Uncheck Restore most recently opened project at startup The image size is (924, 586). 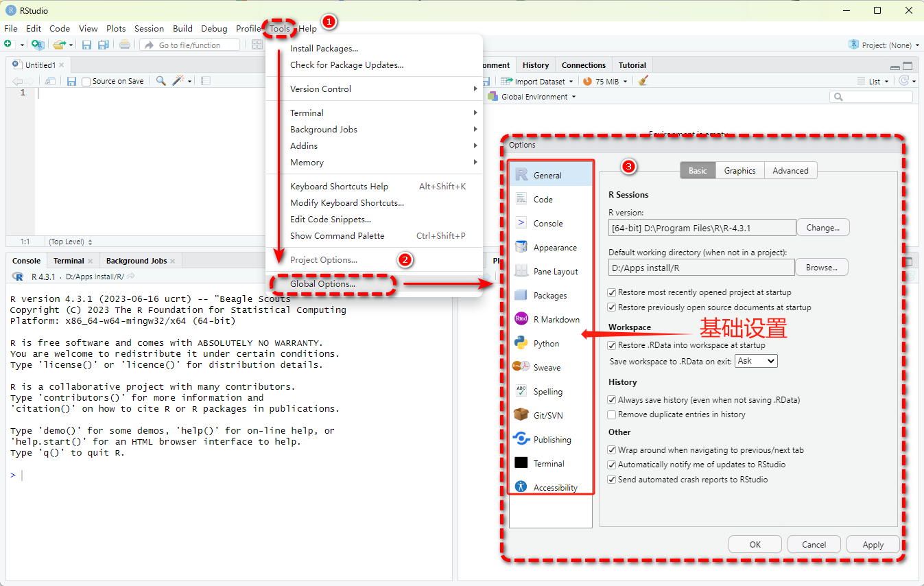coord(613,292)
